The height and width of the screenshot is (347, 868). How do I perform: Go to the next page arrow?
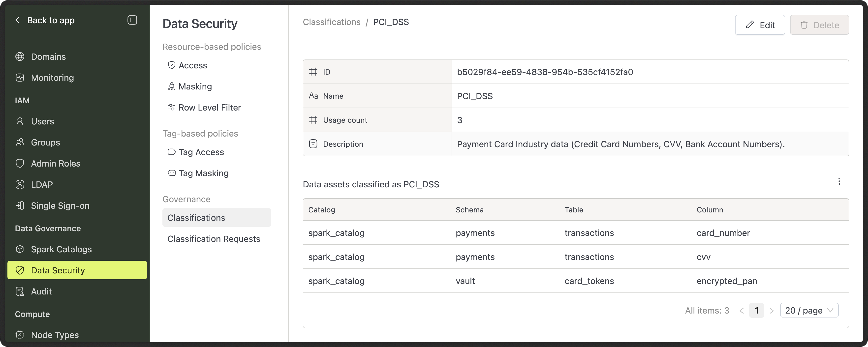point(771,311)
